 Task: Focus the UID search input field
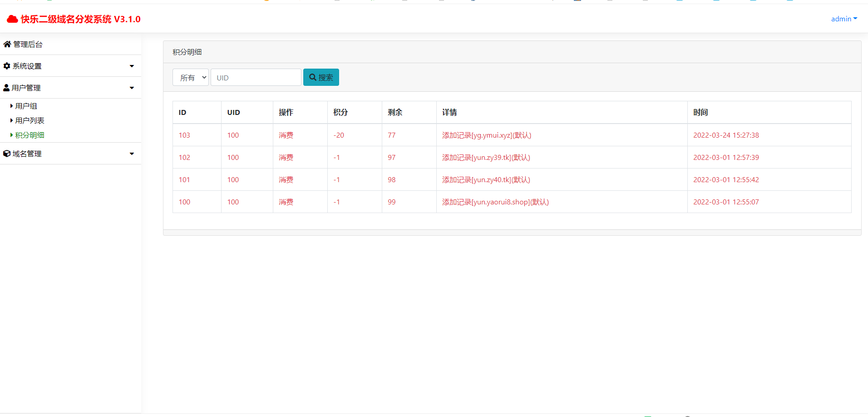click(x=256, y=77)
